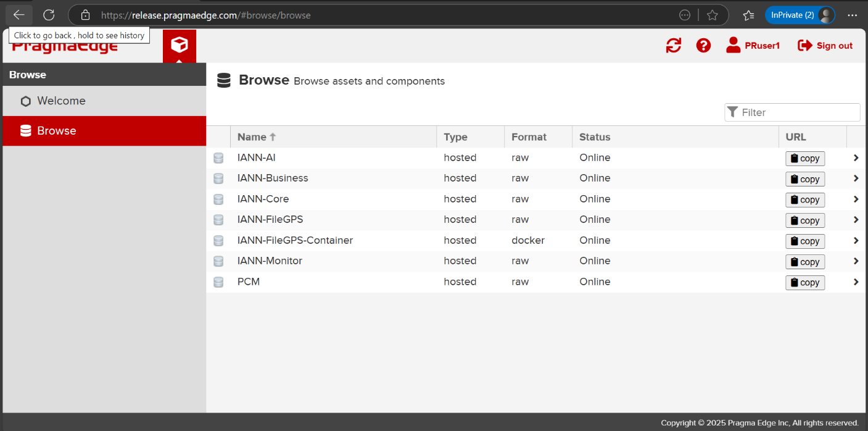
Task: Click the repository refresh icon in the header
Action: point(674,45)
